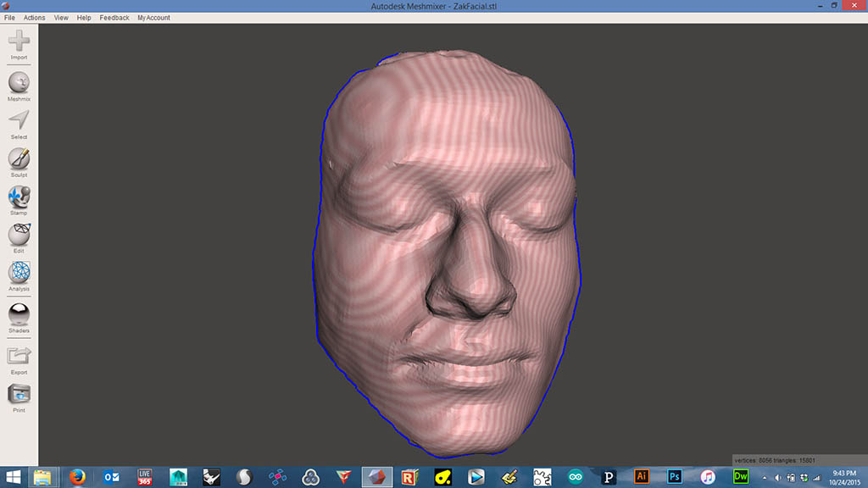This screenshot has width=868, height=488.
Task: Launch the Analysis tool
Action: pos(19,274)
